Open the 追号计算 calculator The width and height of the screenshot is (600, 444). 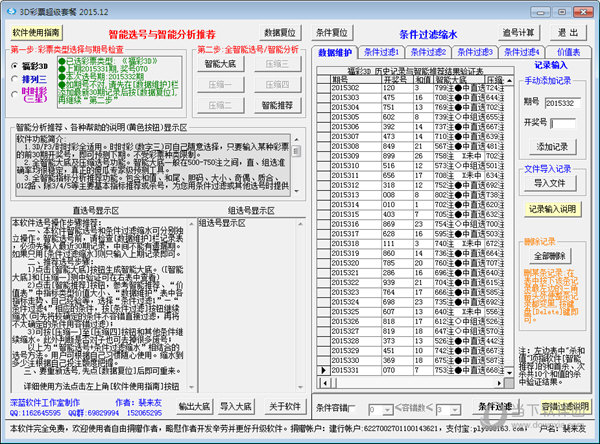pyautogui.click(x=518, y=33)
